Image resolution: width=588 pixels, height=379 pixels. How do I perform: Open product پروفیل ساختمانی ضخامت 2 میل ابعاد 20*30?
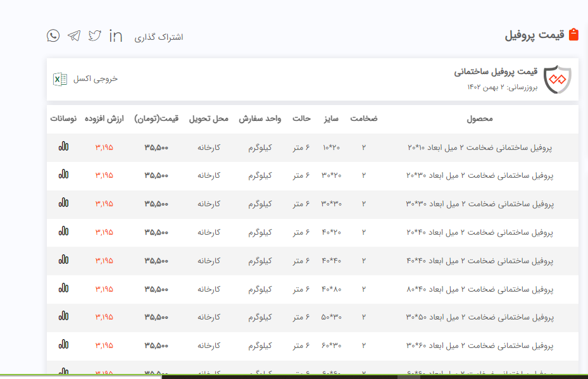(x=479, y=175)
